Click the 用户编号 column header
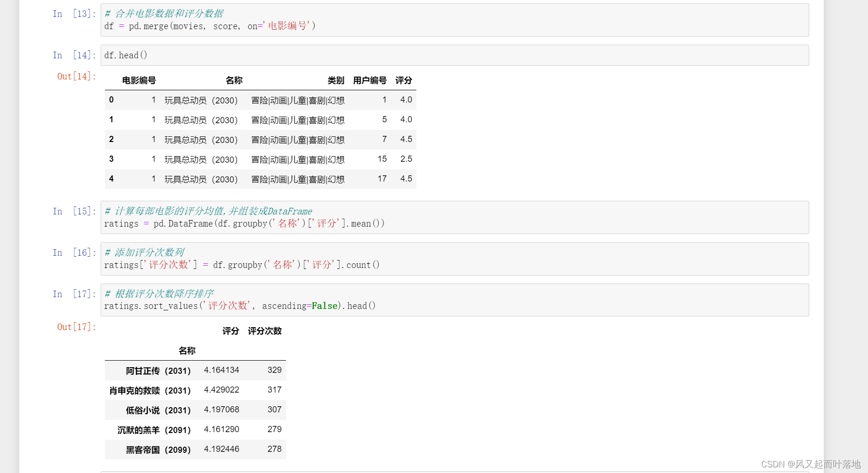868x473 pixels. tap(370, 80)
